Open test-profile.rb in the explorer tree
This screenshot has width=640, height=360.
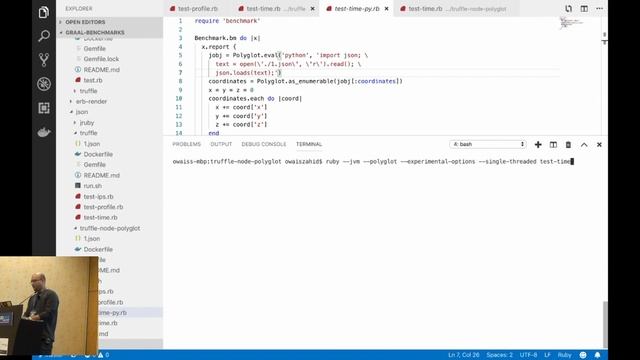tap(103, 207)
